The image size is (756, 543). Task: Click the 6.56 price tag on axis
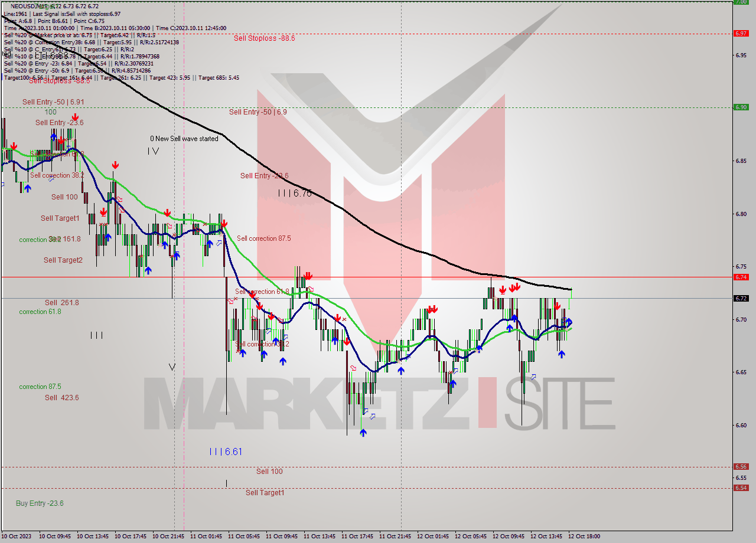click(x=741, y=466)
